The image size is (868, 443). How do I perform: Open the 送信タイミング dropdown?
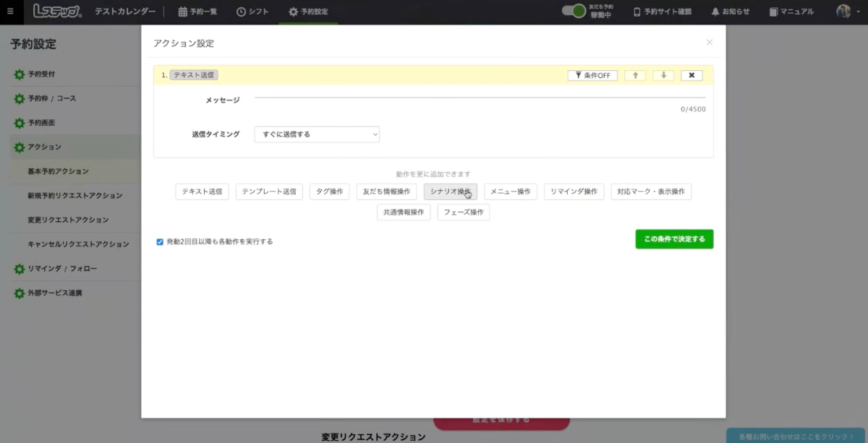click(317, 134)
